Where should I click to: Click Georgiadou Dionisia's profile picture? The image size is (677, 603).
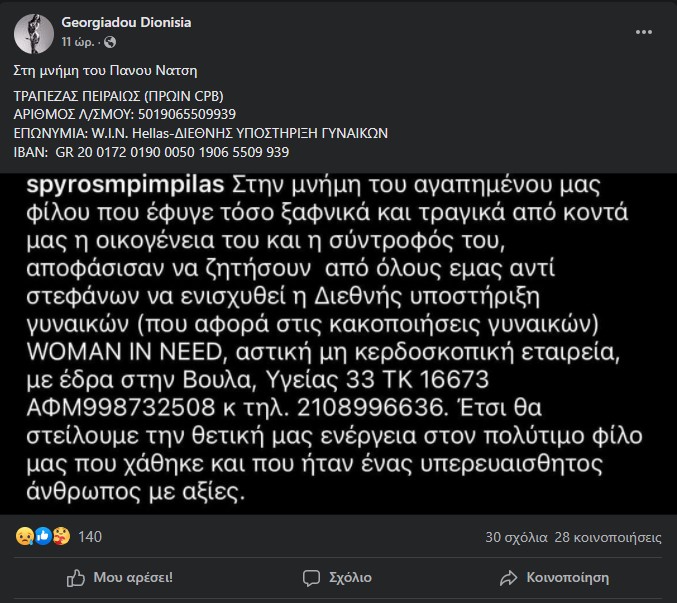[x=34, y=34]
